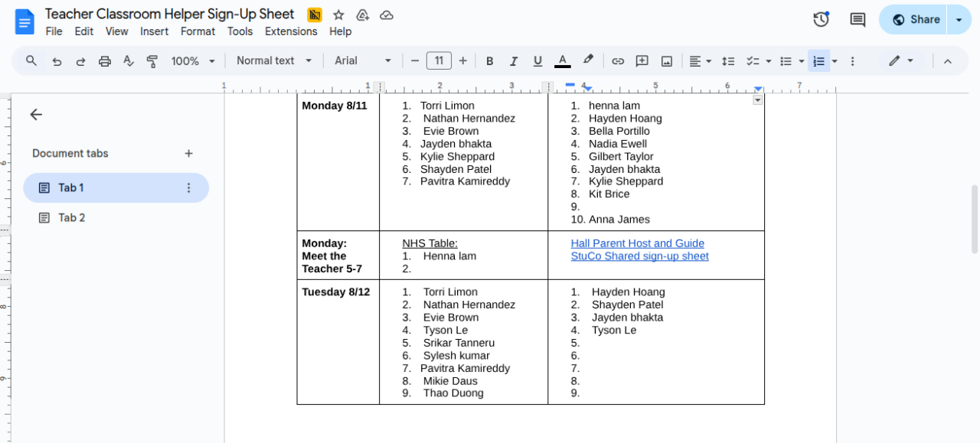The image size is (980, 443).
Task: Click the search menus magnifier icon
Action: pos(31,60)
